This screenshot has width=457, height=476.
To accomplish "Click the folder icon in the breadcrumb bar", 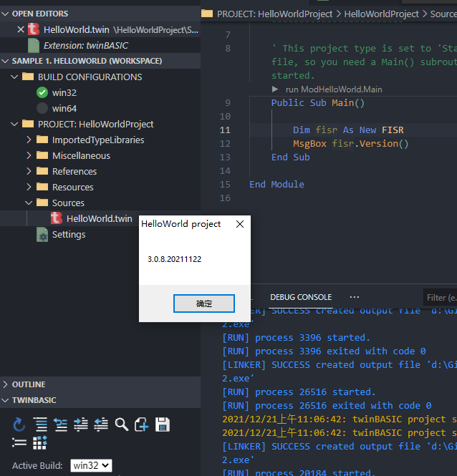I will click(x=207, y=14).
